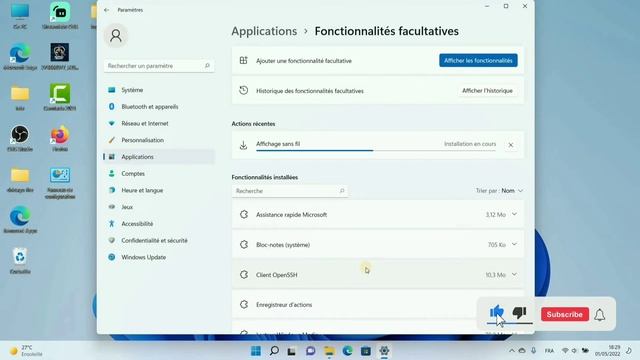Click the thumbs up like icon

point(497,312)
